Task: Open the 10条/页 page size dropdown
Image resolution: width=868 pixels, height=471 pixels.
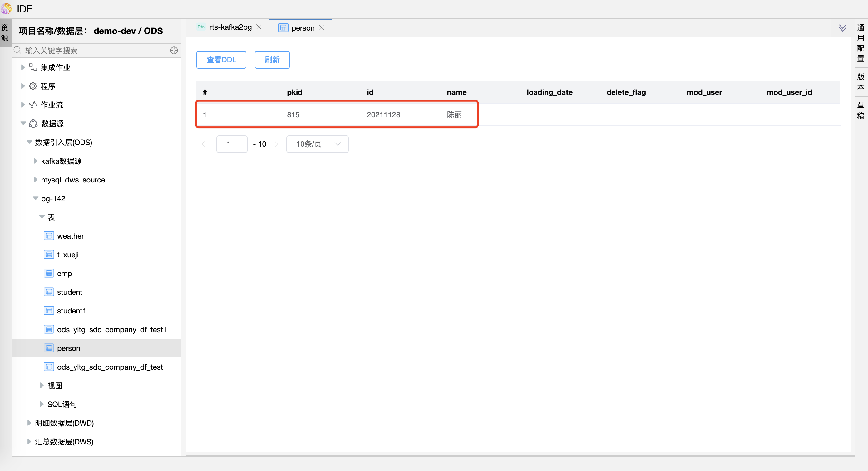Action: [x=317, y=144]
